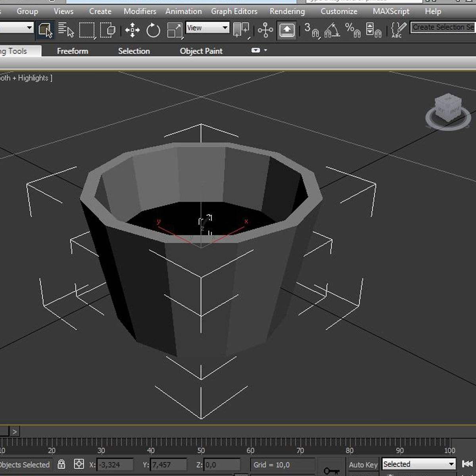Click frame 80 on the timeline
This screenshot has width=476, height=476.
click(x=349, y=451)
